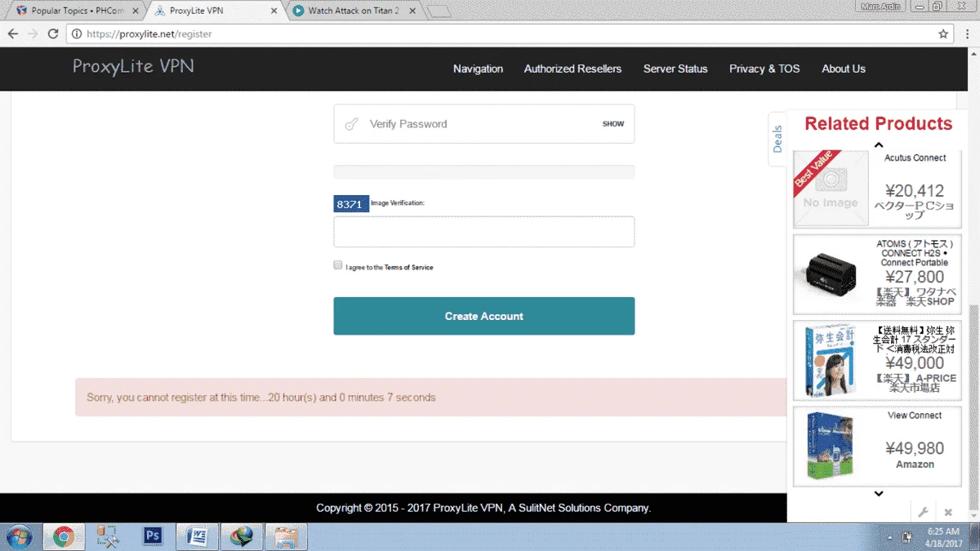Click SHOW to reveal the password
The height and width of the screenshot is (551, 980).
[x=613, y=124]
